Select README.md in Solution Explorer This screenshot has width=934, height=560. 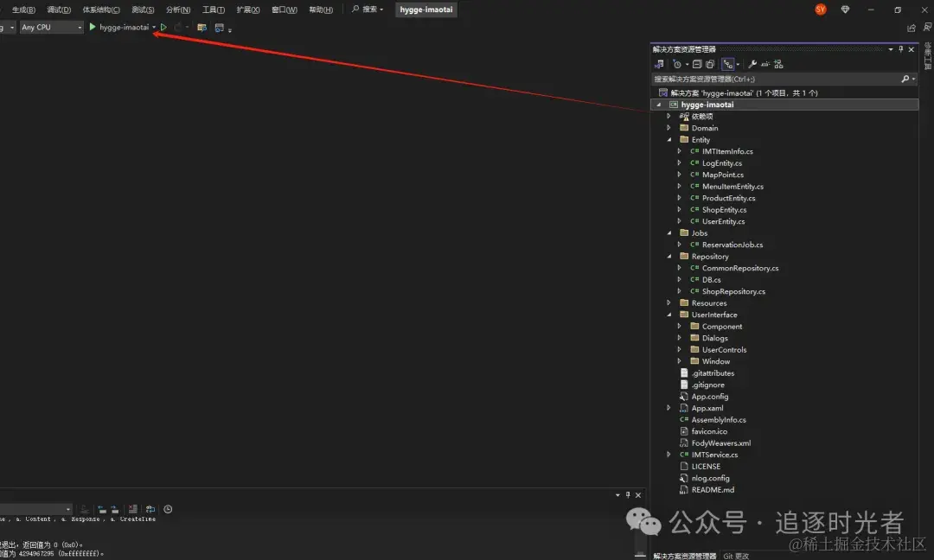click(x=713, y=490)
